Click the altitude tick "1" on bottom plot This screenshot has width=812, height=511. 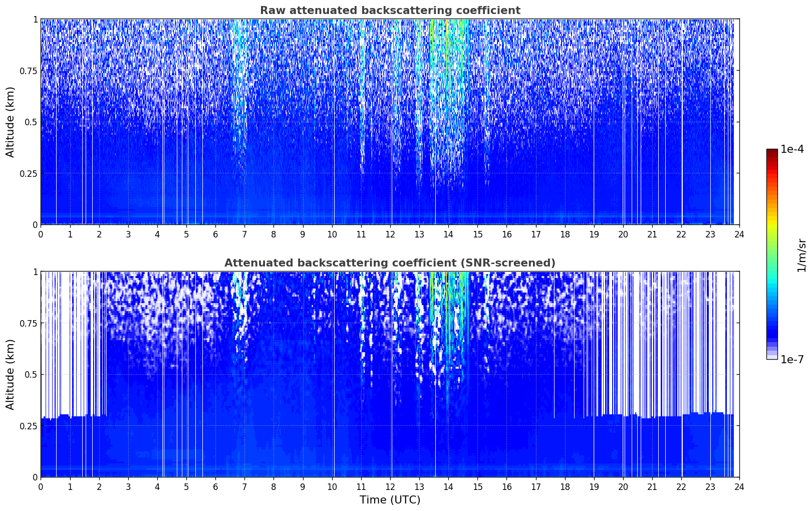(35, 272)
